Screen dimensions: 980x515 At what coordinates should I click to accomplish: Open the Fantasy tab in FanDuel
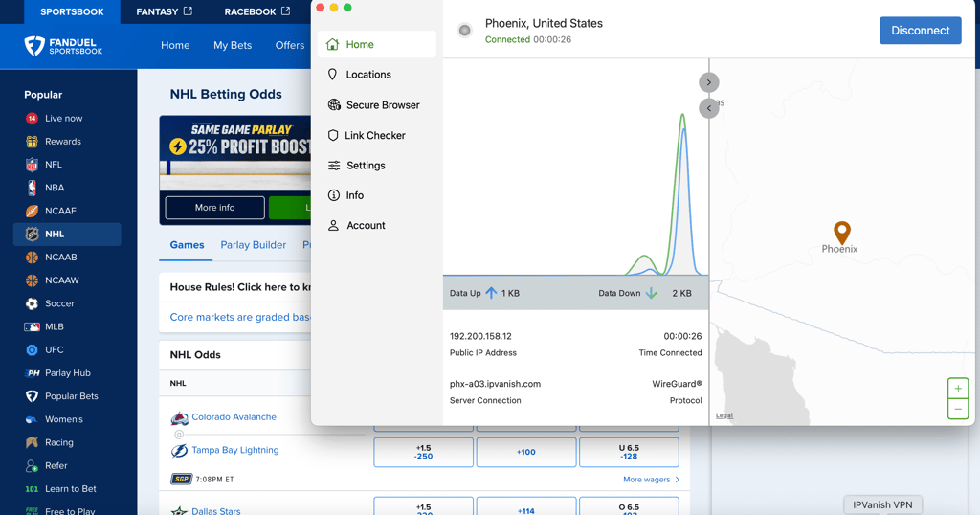pos(165,11)
